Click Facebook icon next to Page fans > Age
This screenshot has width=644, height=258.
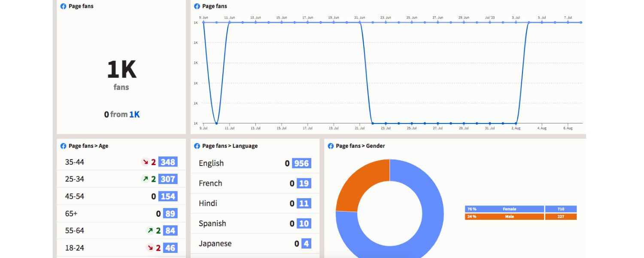[64, 146]
